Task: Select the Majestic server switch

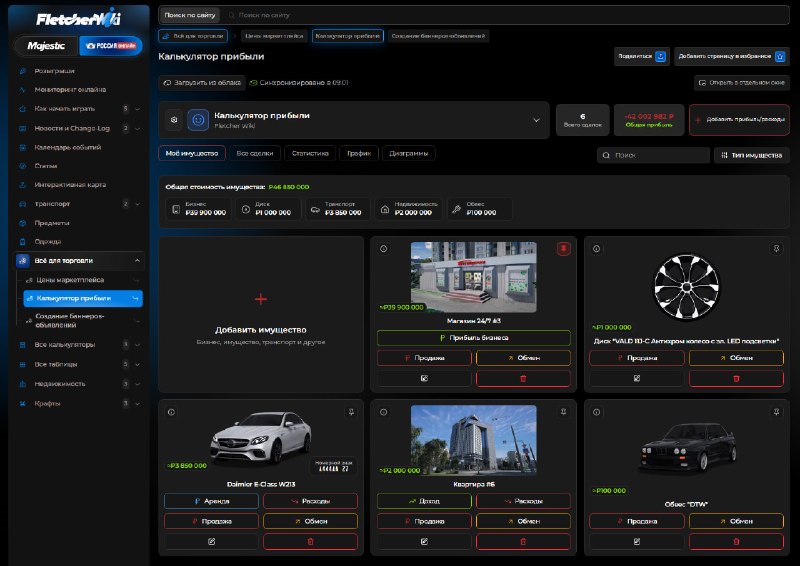Action: click(x=46, y=46)
